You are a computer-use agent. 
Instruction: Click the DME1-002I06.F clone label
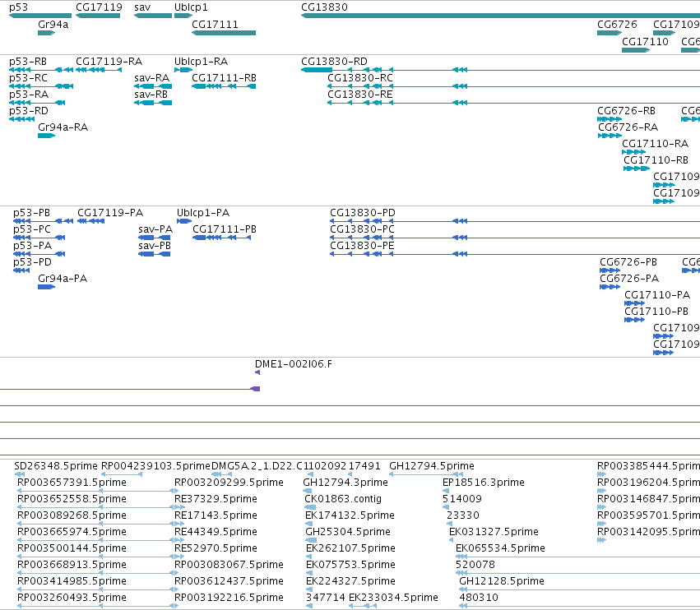294,364
